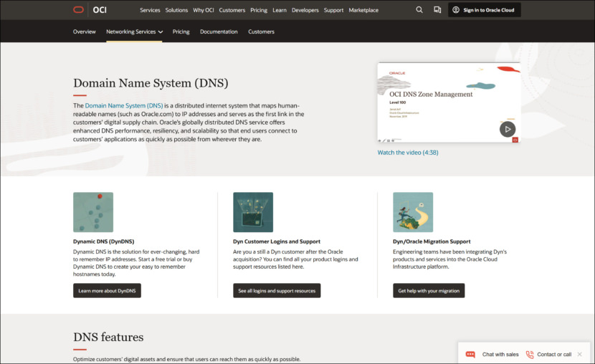Click the Domain Name System (DNS) page title
The height and width of the screenshot is (364, 595).
point(151,83)
